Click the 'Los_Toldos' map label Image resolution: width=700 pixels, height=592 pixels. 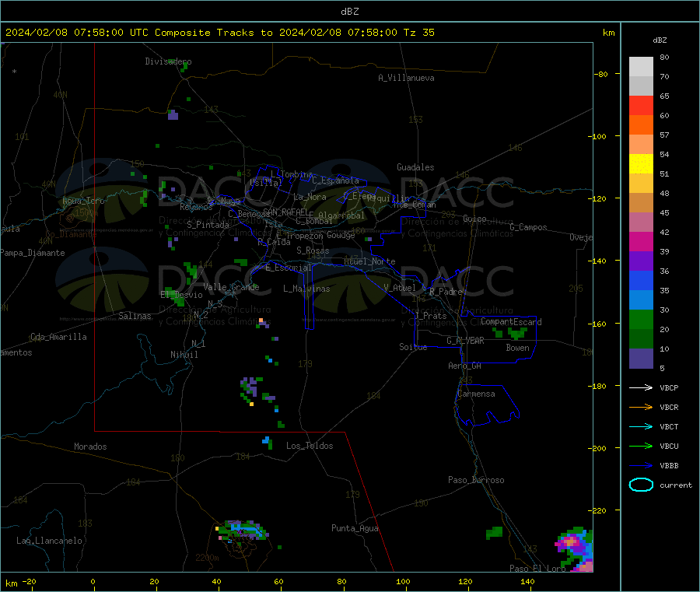click(x=310, y=446)
